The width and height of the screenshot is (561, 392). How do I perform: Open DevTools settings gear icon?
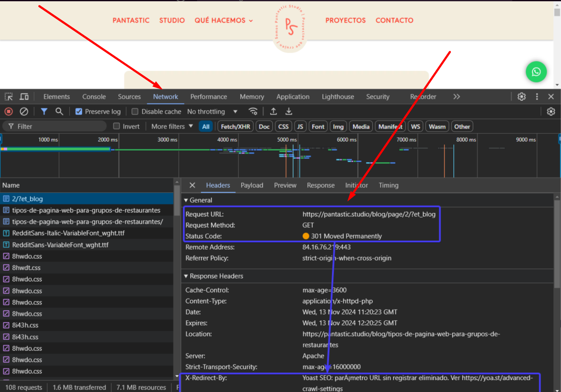(521, 97)
